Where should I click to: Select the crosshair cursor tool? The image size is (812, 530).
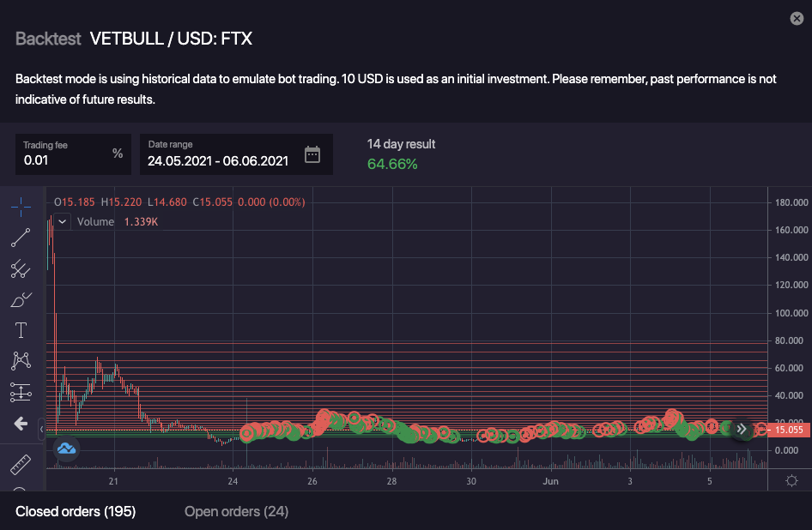[x=21, y=207]
